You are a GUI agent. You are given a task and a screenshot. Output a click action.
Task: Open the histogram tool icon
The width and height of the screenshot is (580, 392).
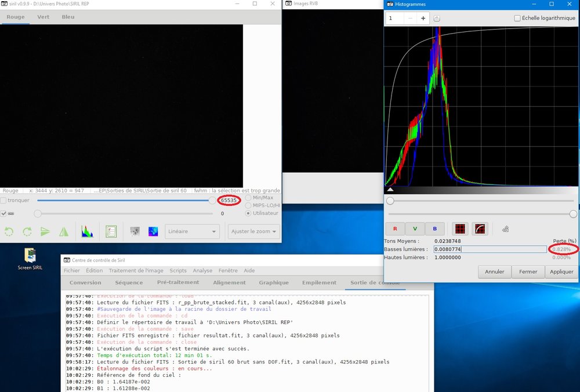[x=88, y=232]
